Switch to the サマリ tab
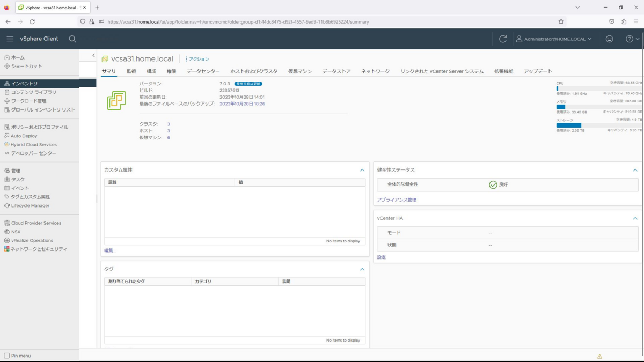This screenshot has width=644, height=362. coord(108,71)
